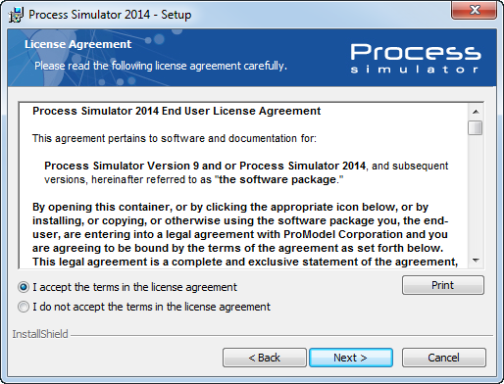Continue the setup with Next
The image size is (504, 384).
tap(351, 358)
